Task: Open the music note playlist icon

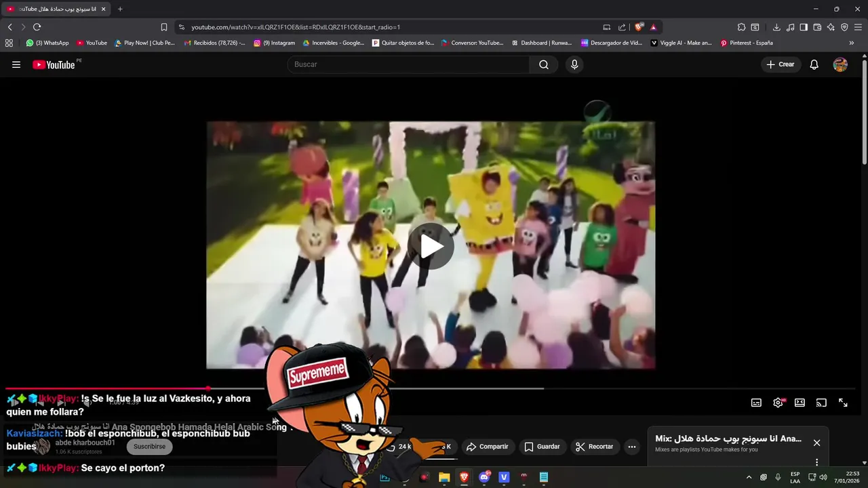Action: (x=791, y=27)
